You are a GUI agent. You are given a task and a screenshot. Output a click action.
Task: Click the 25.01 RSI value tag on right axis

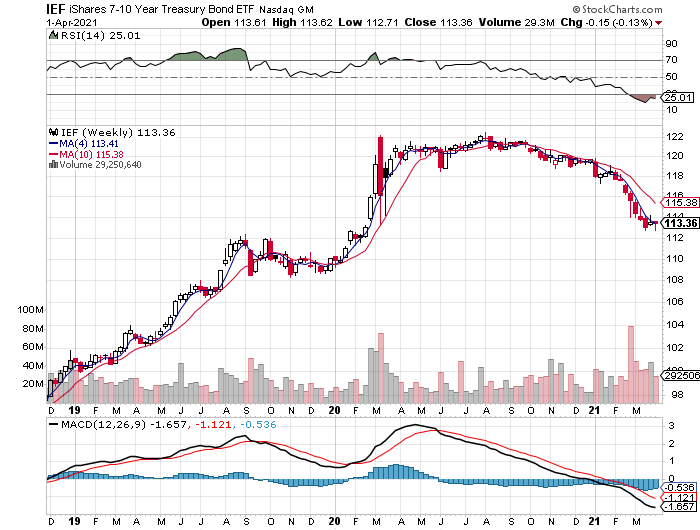click(678, 97)
